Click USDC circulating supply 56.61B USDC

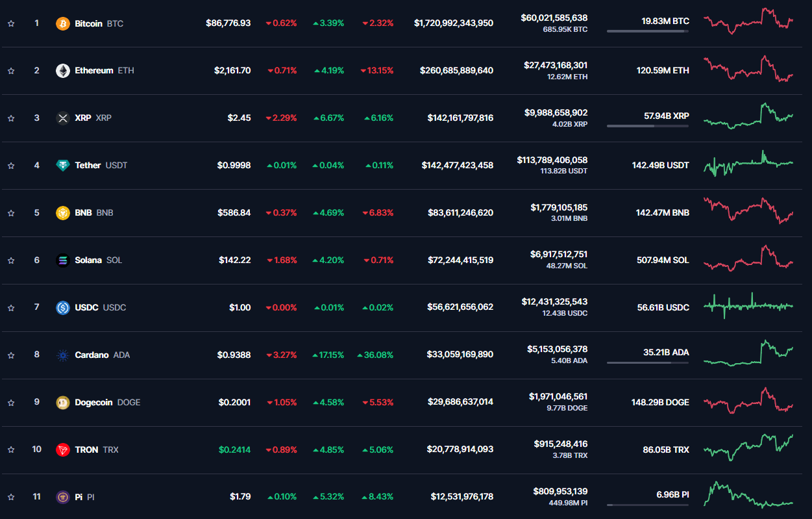(x=663, y=308)
